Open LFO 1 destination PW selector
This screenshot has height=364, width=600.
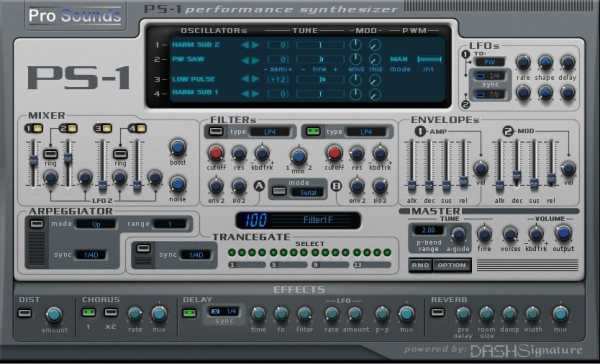[x=490, y=61]
